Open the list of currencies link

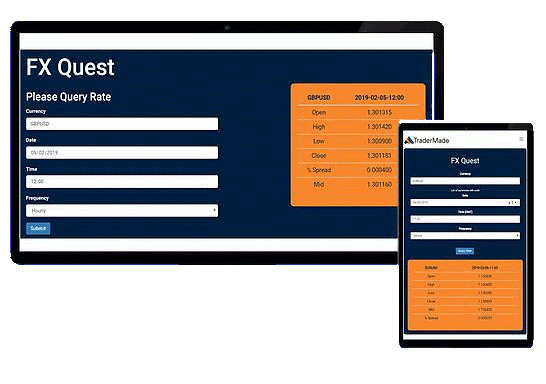(465, 190)
